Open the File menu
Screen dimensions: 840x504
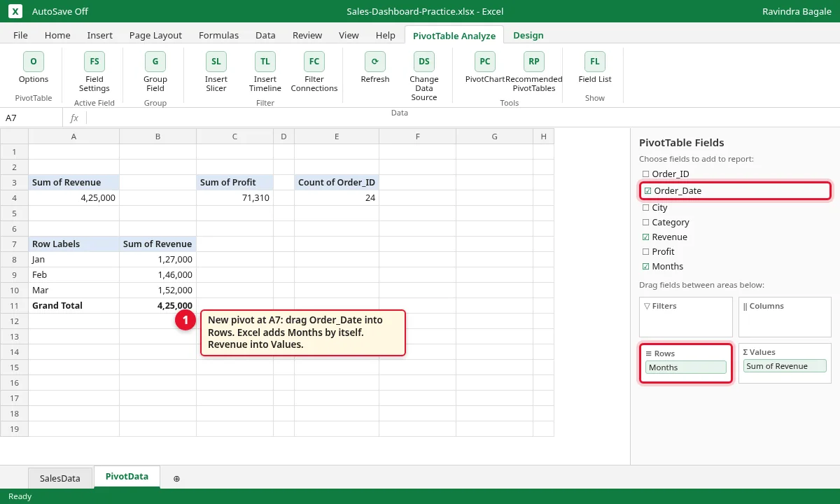pyautogui.click(x=20, y=35)
